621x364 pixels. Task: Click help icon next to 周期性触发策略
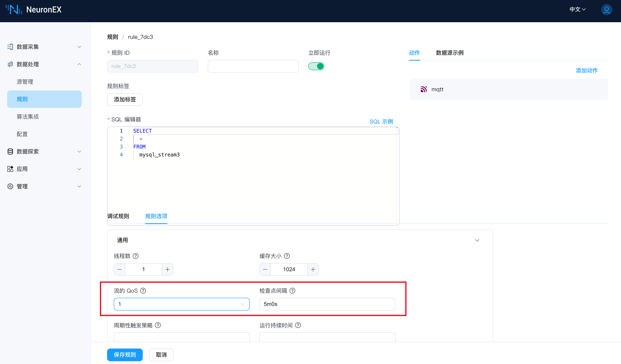coord(158,325)
